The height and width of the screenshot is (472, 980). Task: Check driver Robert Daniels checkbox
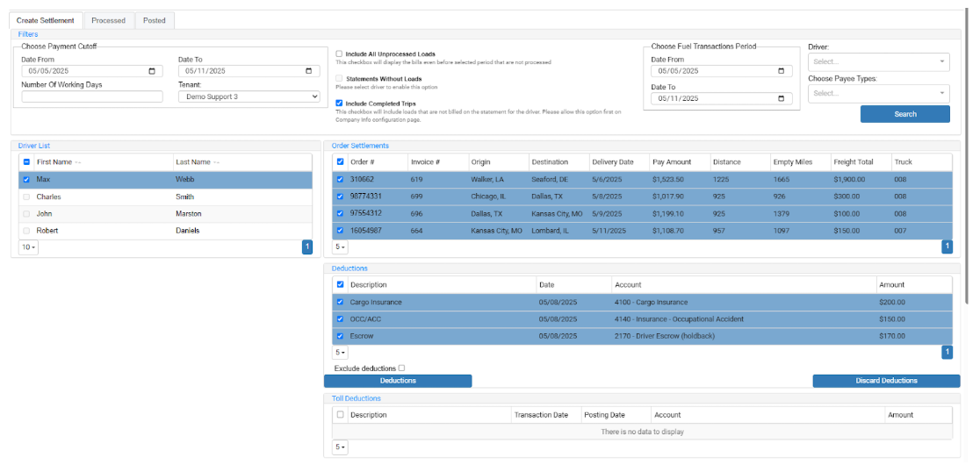(x=26, y=231)
